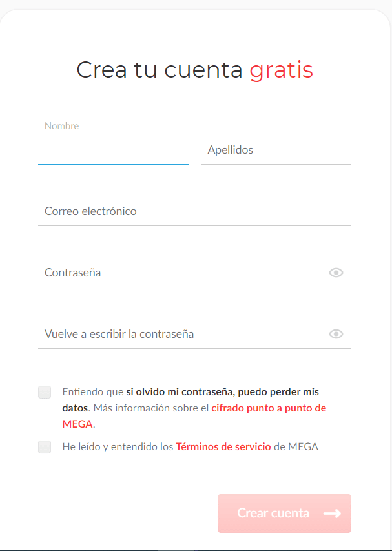Click the Crear cuenta button

[284, 514]
